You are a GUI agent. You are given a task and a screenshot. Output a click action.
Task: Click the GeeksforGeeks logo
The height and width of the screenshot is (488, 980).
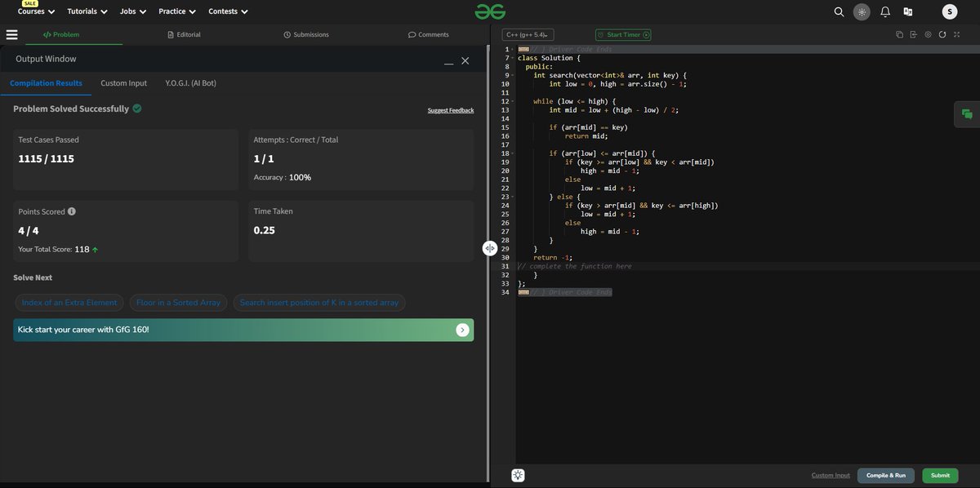490,11
